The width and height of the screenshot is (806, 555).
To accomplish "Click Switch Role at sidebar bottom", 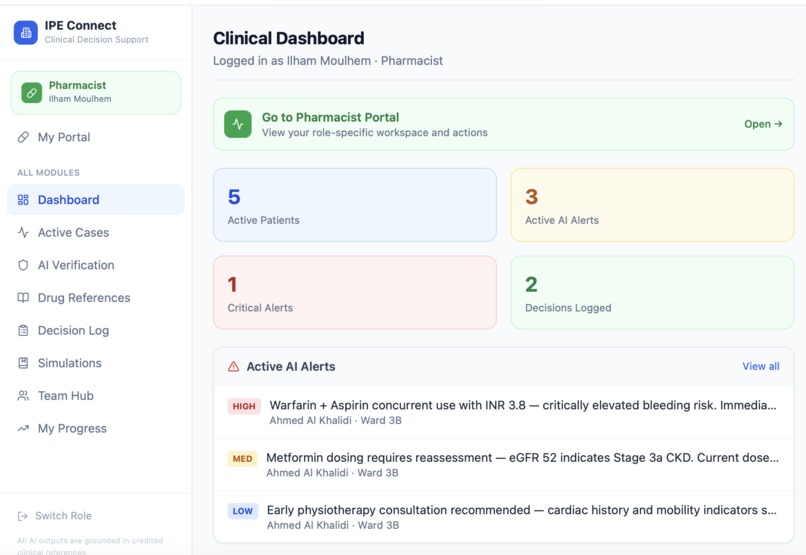I will 54,516.
